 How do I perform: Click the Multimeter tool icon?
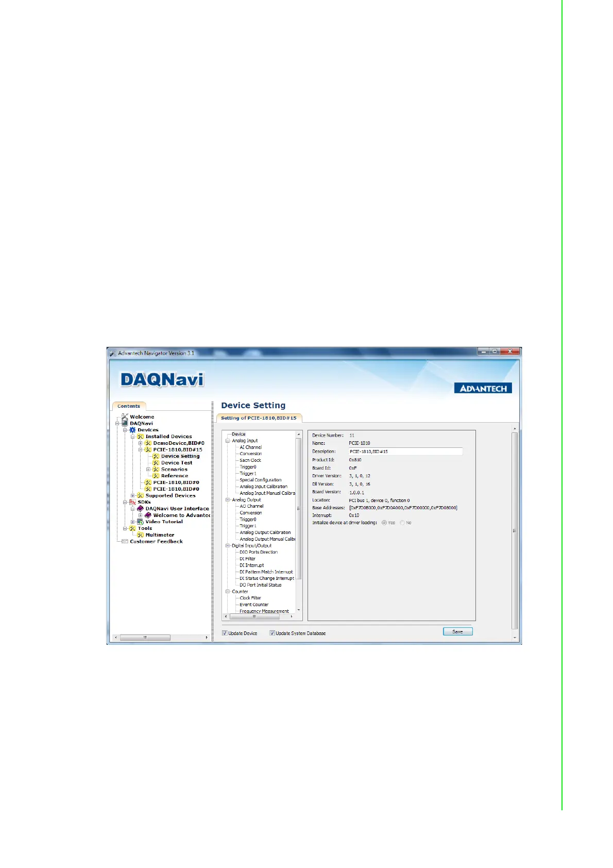[x=140, y=535]
